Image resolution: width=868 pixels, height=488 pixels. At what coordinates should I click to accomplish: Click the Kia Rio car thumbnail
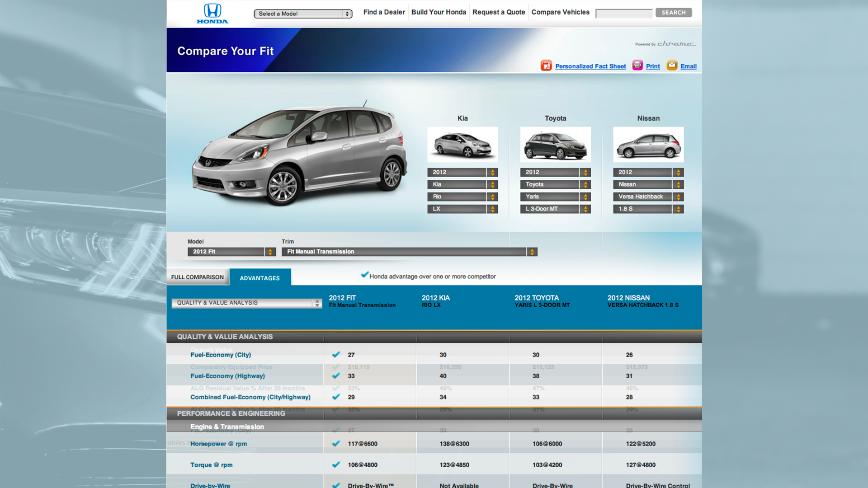click(462, 145)
